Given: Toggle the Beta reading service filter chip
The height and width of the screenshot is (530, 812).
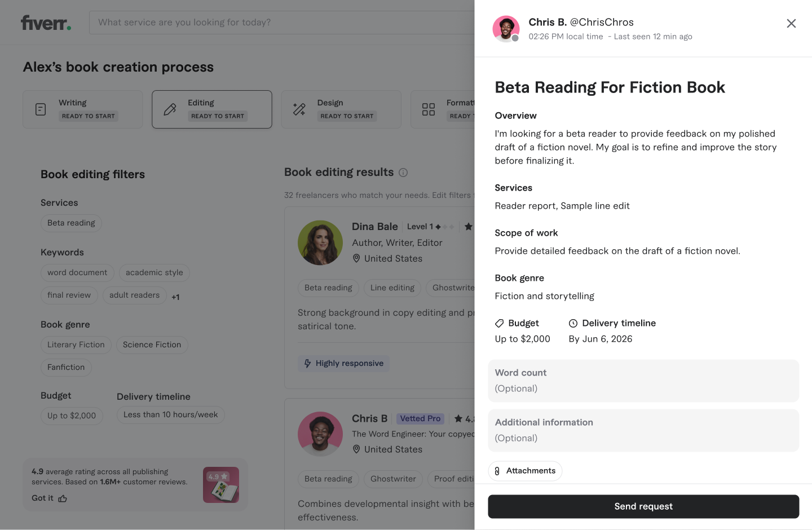Looking at the screenshot, I should 71,223.
